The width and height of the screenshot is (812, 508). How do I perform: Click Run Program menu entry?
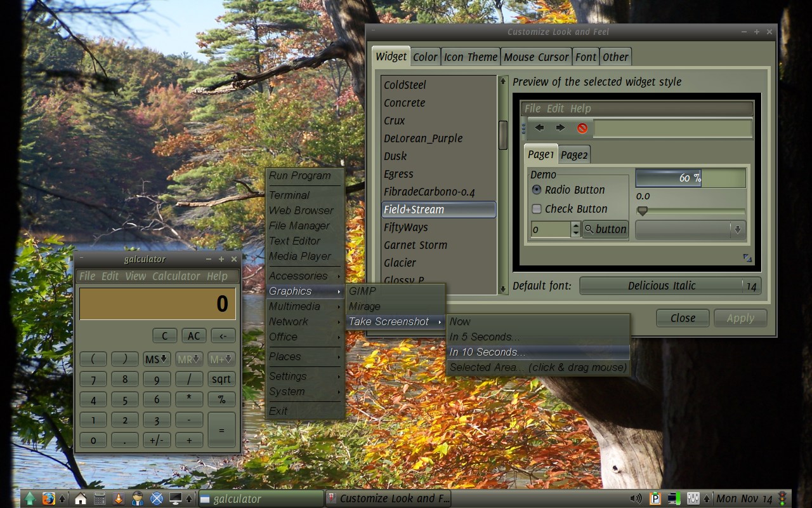pos(304,176)
